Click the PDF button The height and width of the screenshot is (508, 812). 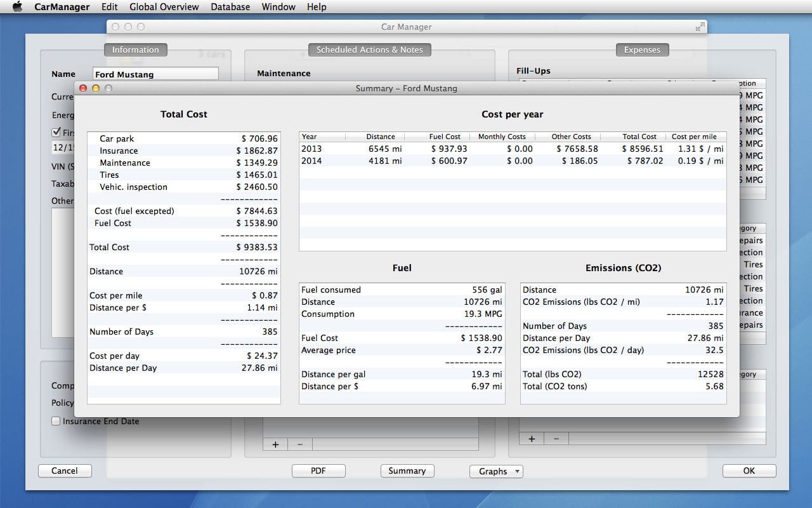point(318,471)
